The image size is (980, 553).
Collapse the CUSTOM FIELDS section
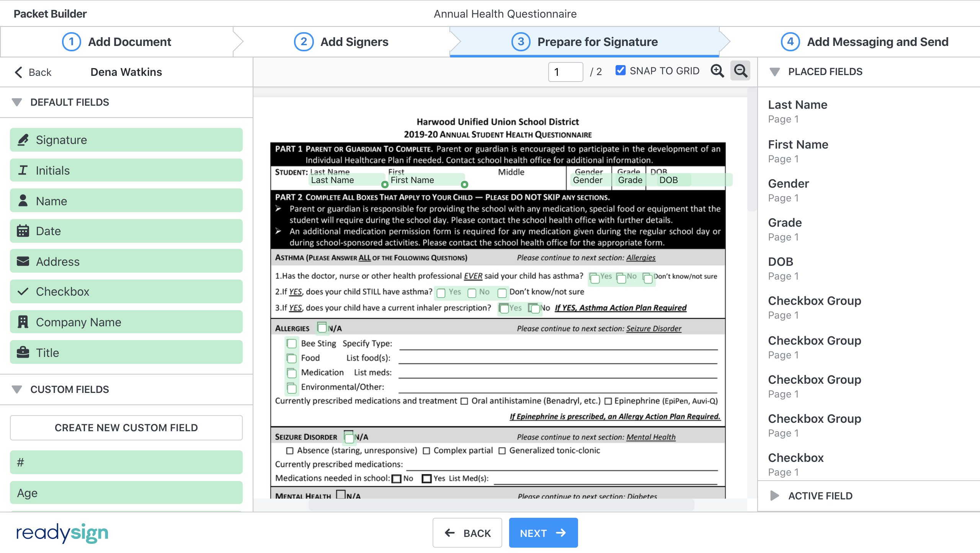pos(16,389)
